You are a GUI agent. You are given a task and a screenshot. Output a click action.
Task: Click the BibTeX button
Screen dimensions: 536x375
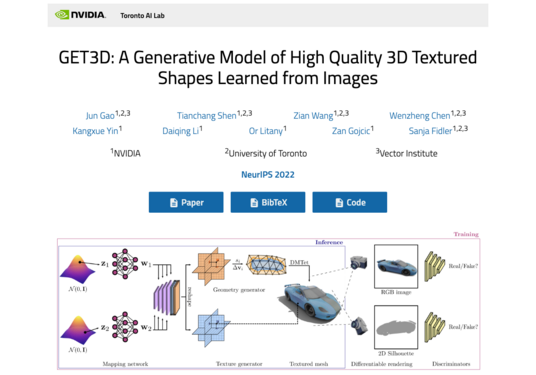coord(268,202)
